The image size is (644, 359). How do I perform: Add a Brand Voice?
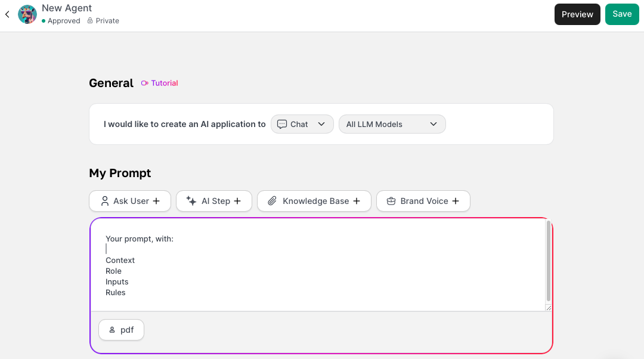pyautogui.click(x=423, y=201)
